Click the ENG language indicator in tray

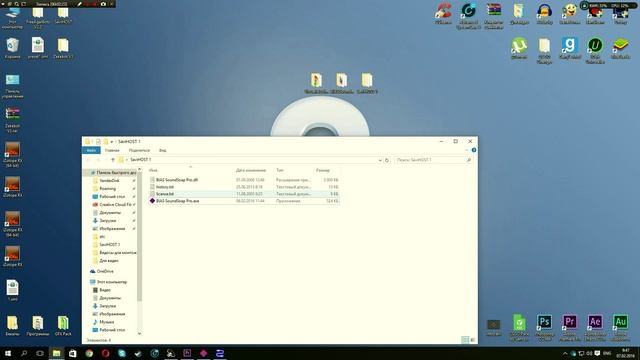click(x=607, y=353)
